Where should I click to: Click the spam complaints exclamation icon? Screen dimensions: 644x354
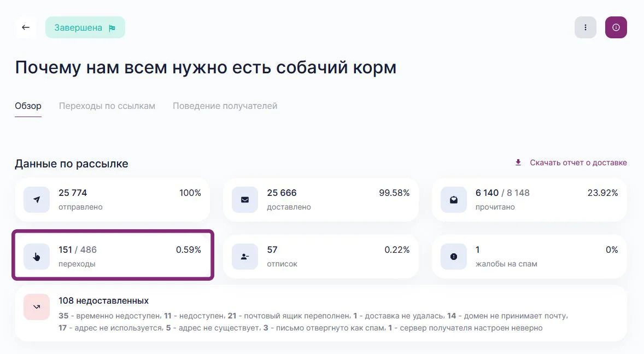coord(454,257)
